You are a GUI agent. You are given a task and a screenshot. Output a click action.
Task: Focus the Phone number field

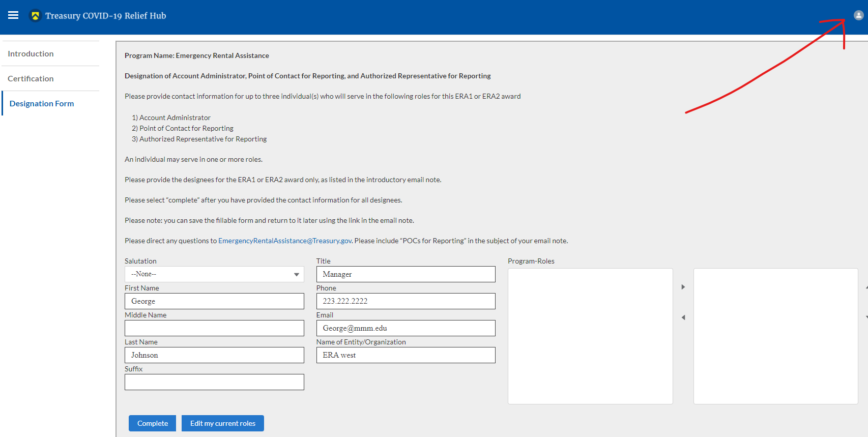(x=406, y=301)
